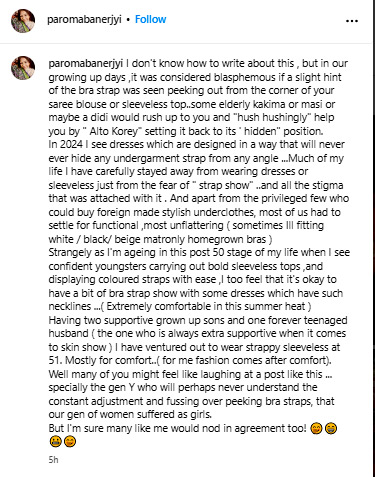Click the phrase 'Alto Korey' in the caption

[113, 131]
